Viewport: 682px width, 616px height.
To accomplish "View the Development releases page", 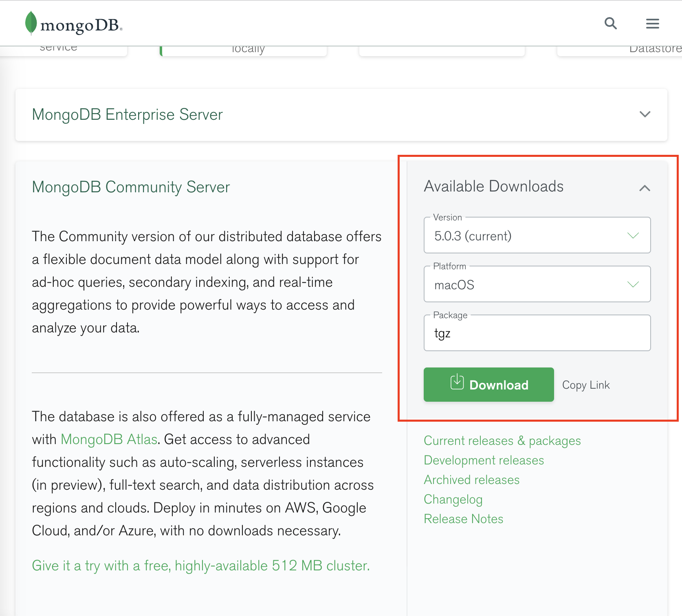I will point(484,460).
